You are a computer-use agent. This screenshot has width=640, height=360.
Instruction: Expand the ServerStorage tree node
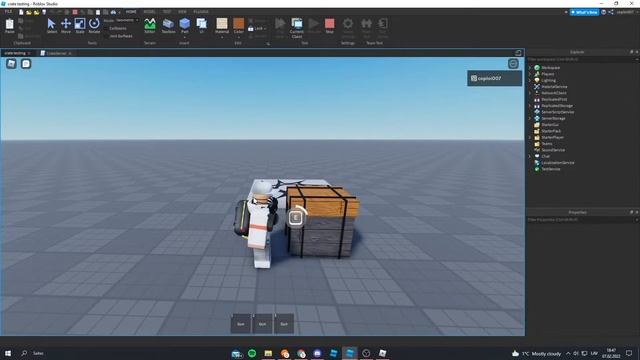(x=530, y=118)
